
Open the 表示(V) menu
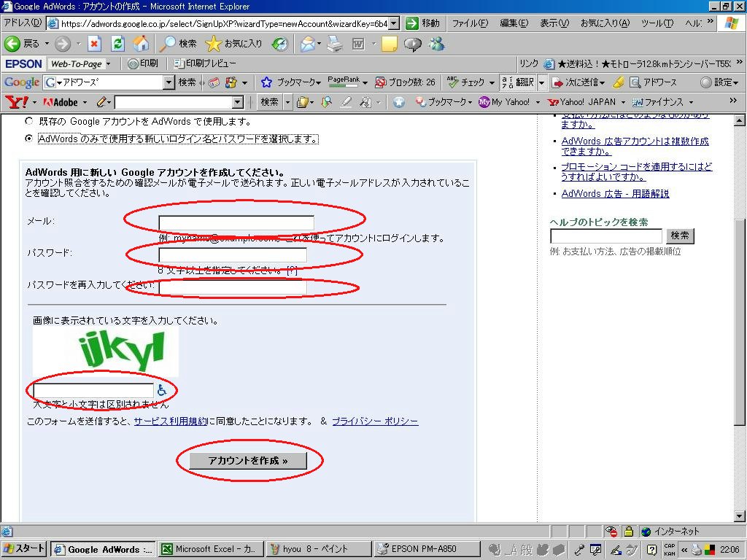pyautogui.click(x=554, y=23)
